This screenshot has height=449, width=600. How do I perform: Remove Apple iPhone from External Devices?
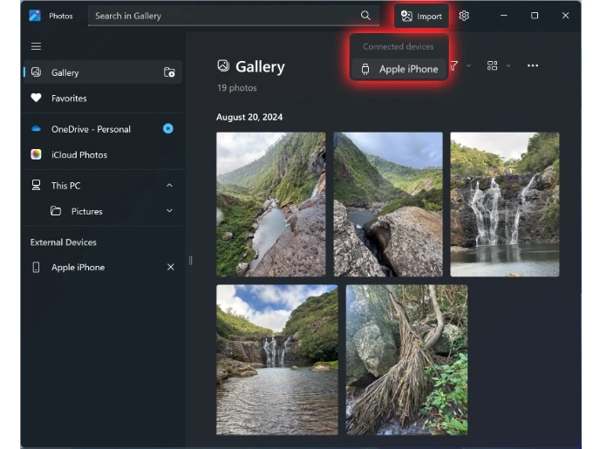[x=170, y=267]
